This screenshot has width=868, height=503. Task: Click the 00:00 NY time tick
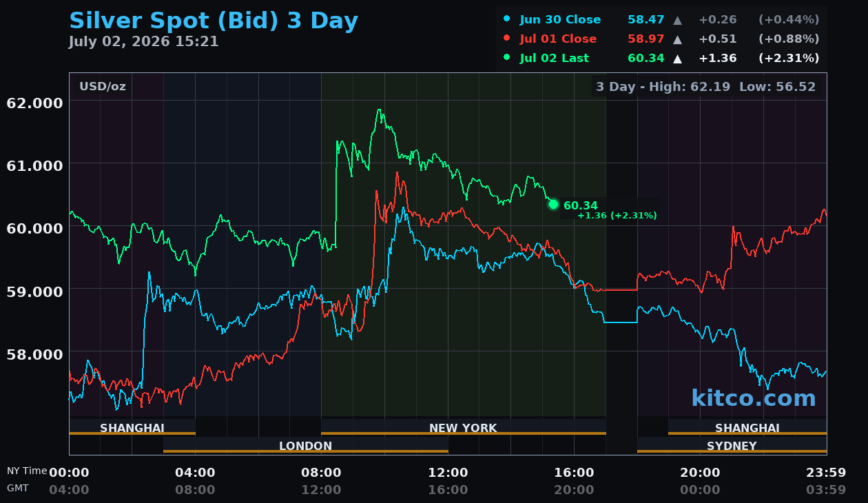pos(69,473)
